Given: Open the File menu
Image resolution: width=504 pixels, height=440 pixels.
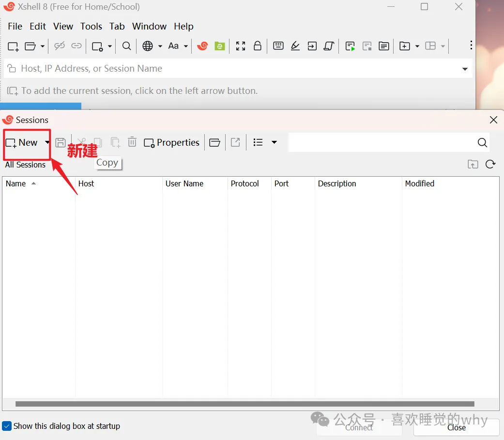Looking at the screenshot, I should coord(15,26).
